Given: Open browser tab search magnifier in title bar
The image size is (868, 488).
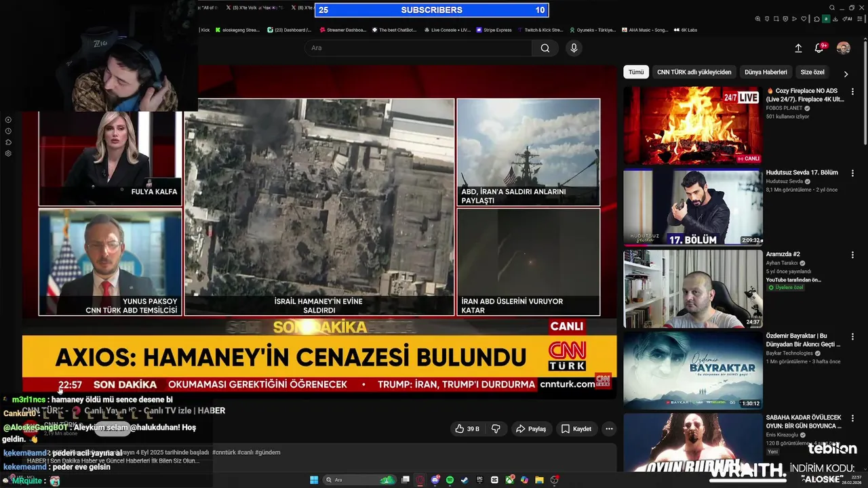Looking at the screenshot, I should pyautogui.click(x=832, y=7).
